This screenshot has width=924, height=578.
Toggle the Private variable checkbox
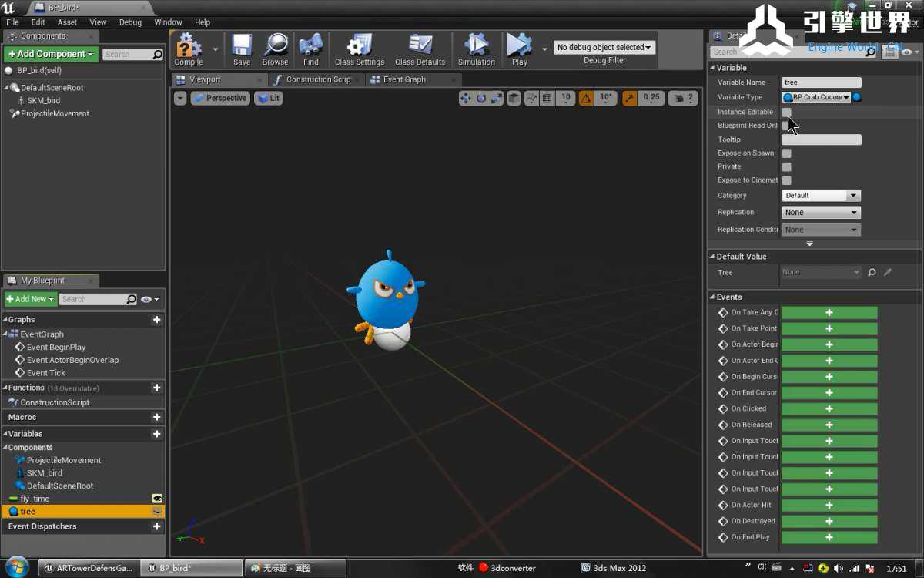point(786,166)
